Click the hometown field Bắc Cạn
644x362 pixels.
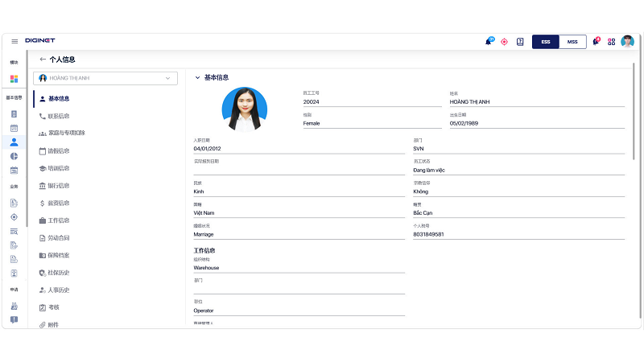pos(518,212)
